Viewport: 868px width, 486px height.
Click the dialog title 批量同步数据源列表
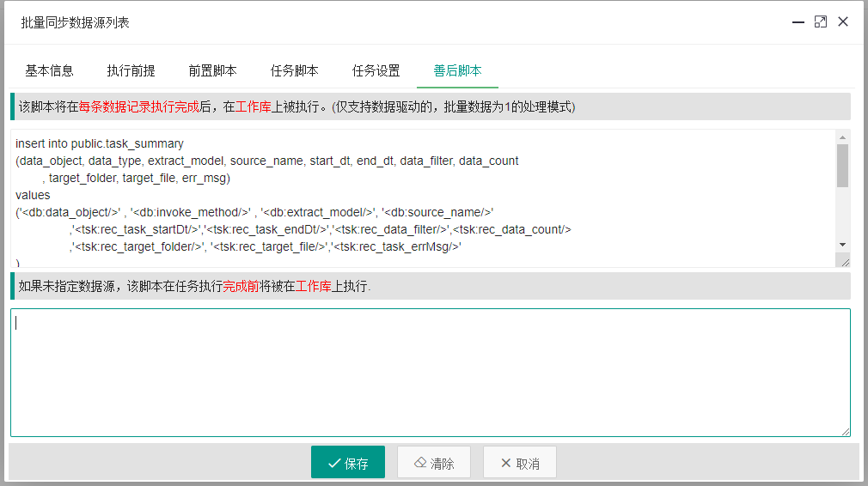pyautogui.click(x=76, y=22)
